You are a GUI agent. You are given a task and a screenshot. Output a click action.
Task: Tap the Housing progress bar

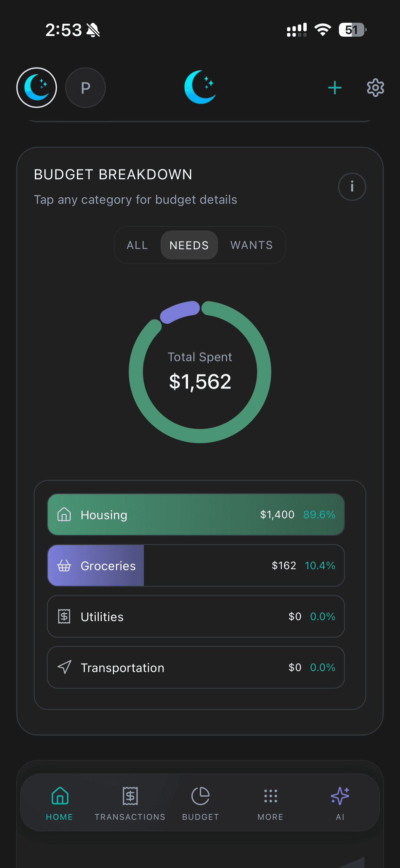coord(196,515)
